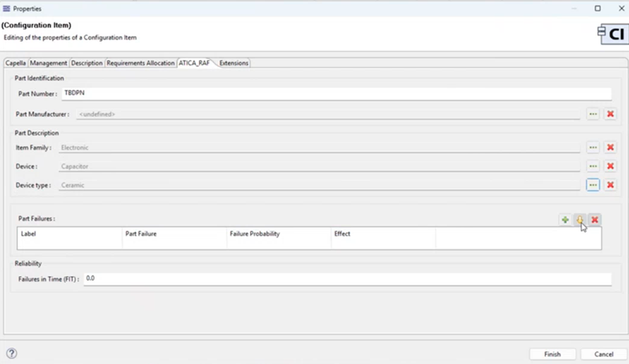The width and height of the screenshot is (629, 364).
Task: Edit selected Part Failure with yellow icon
Action: (x=580, y=220)
